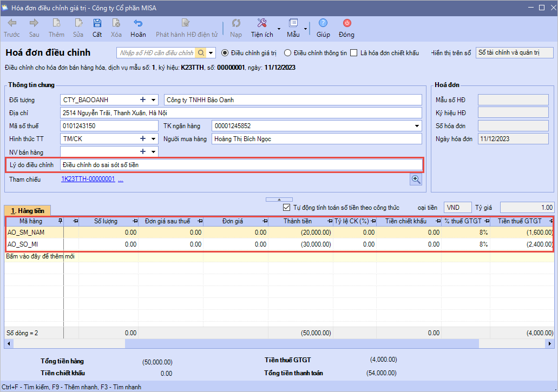Click the search icon in invoice number box
Image resolution: width=558 pixels, height=392 pixels.
tap(201, 53)
